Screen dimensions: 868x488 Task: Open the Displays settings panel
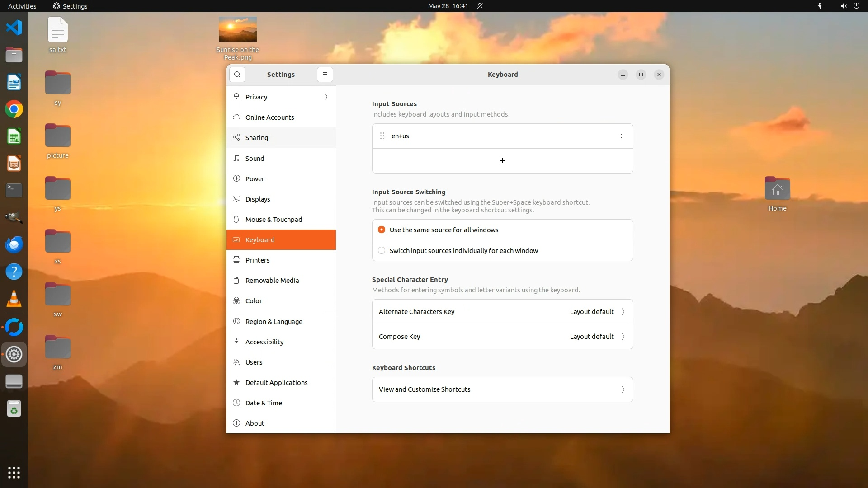coord(258,199)
